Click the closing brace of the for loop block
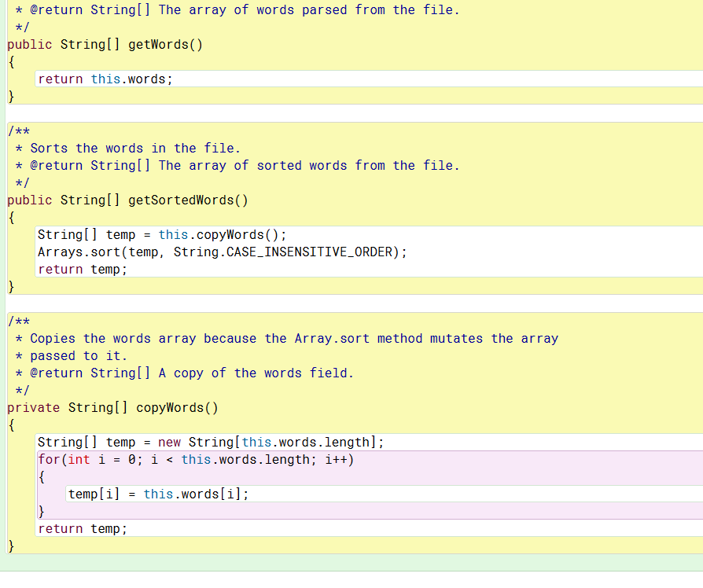 click(41, 512)
